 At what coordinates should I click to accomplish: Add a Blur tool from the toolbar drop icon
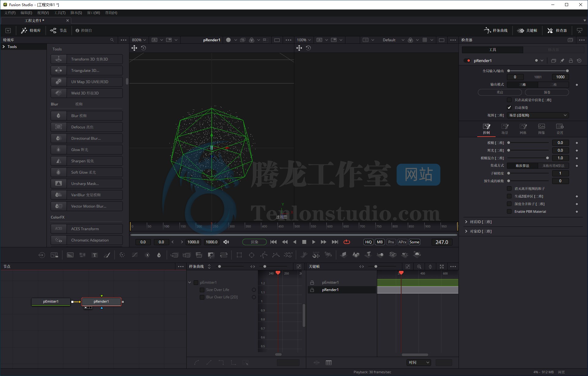click(159, 255)
